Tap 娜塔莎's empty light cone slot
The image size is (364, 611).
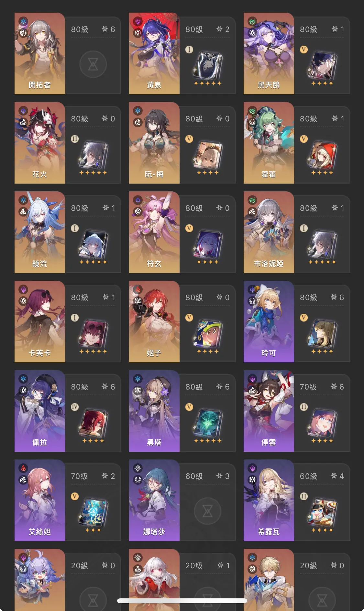click(x=207, y=511)
